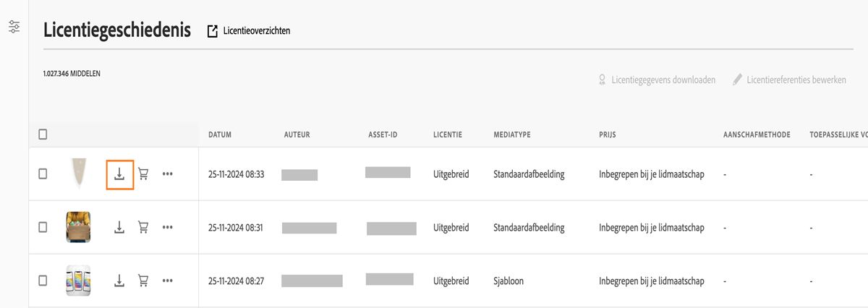
Task: Click the Licentieoverzichten external link icon
Action: click(x=213, y=30)
